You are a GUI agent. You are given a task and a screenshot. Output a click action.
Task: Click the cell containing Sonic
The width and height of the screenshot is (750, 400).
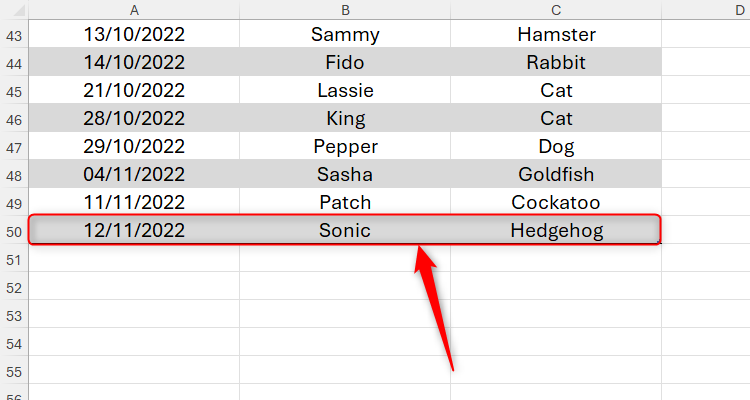(x=345, y=230)
